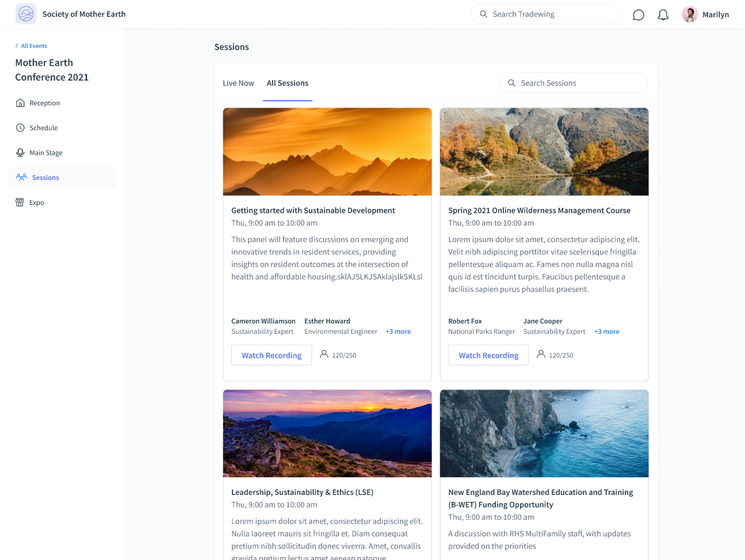This screenshot has height=560, width=745.
Task: Open Marilyn's profile avatar
Action: click(690, 14)
